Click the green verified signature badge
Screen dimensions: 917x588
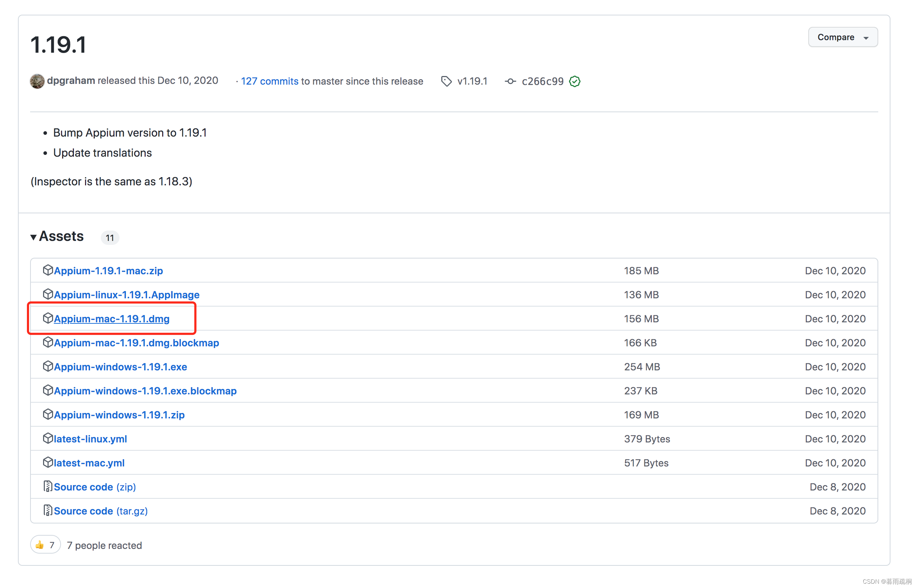click(574, 81)
